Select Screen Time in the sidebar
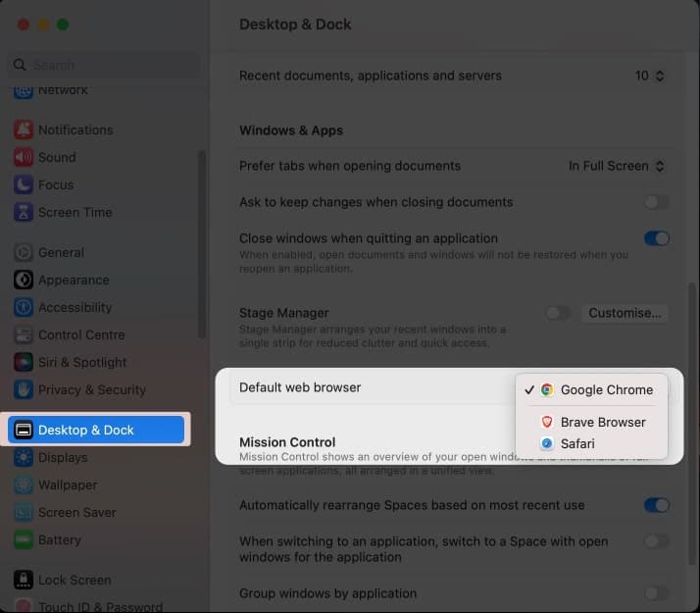700x613 pixels. pos(75,212)
